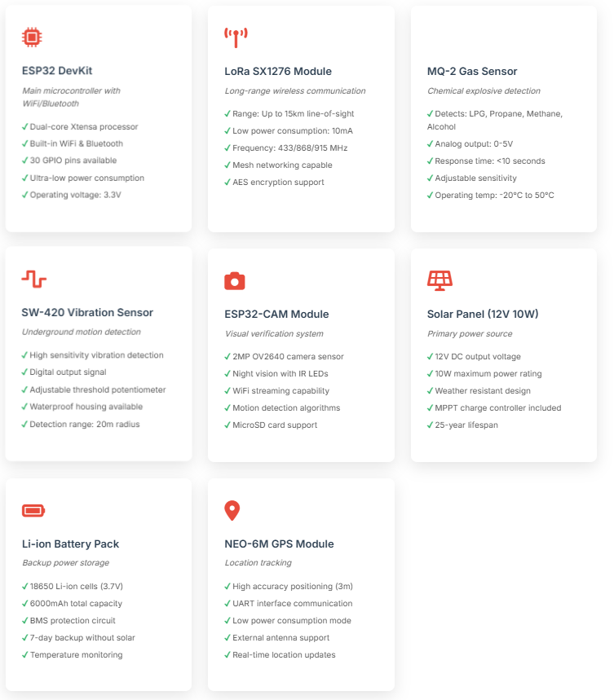Click 'Night vision with IR LEDs' text
This screenshot has width=614, height=700.
pos(280,374)
